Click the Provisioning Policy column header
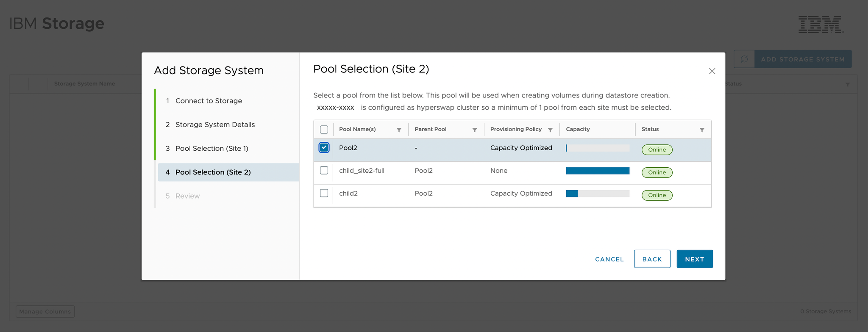Image resolution: width=868 pixels, height=332 pixels. 516,129
